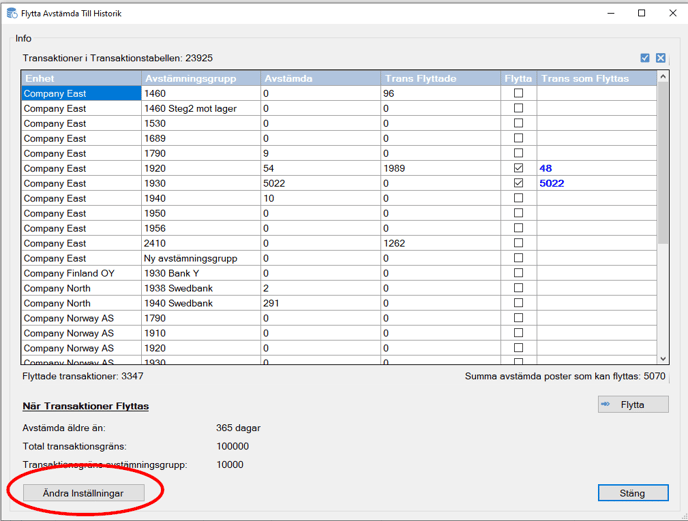
Task: Click the Flytta column header
Action: point(518,79)
